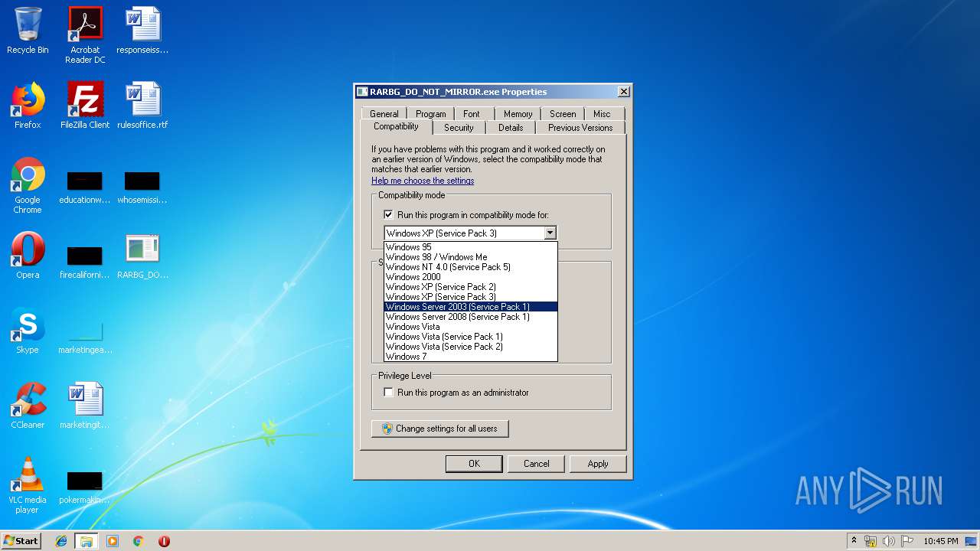
Task: Uncheck Run this program in compatibility mode
Action: 388,215
